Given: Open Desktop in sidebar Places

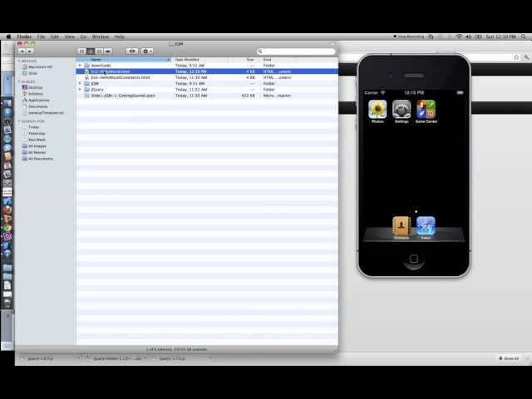Looking at the screenshot, I should (x=32, y=87).
